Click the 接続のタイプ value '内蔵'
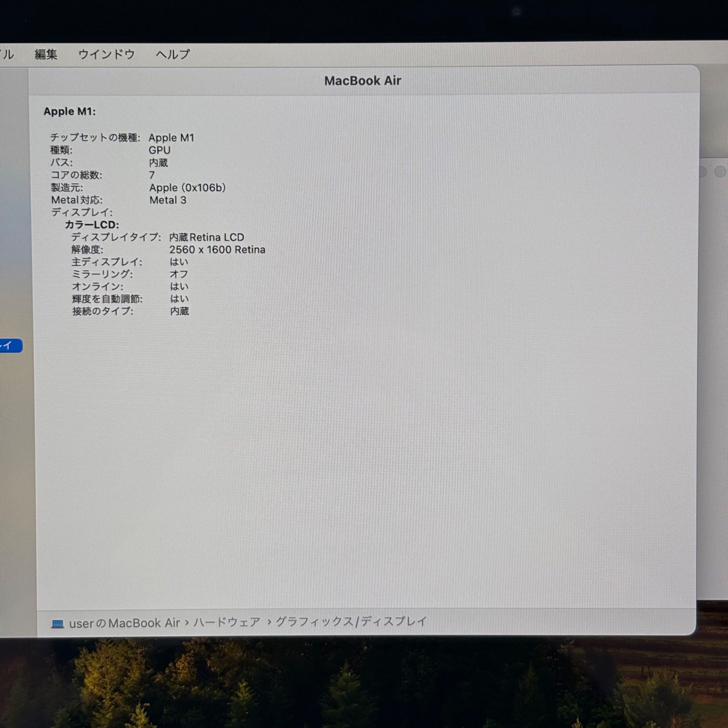The height and width of the screenshot is (728, 728). (x=179, y=311)
